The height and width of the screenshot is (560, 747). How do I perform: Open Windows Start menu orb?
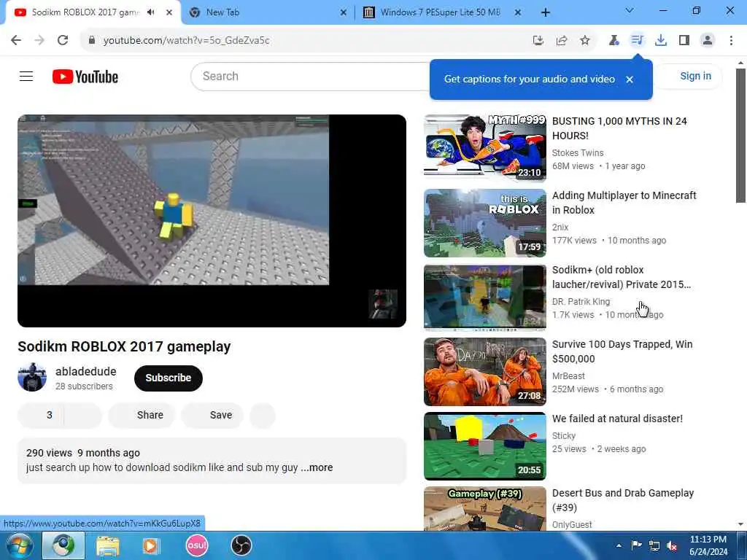[20, 545]
